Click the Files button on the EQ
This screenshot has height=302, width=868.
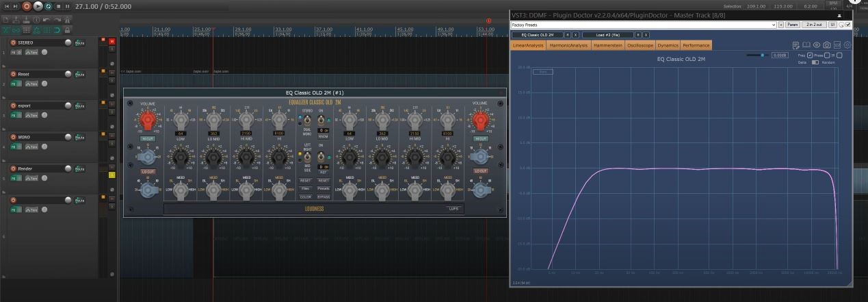pos(305,188)
